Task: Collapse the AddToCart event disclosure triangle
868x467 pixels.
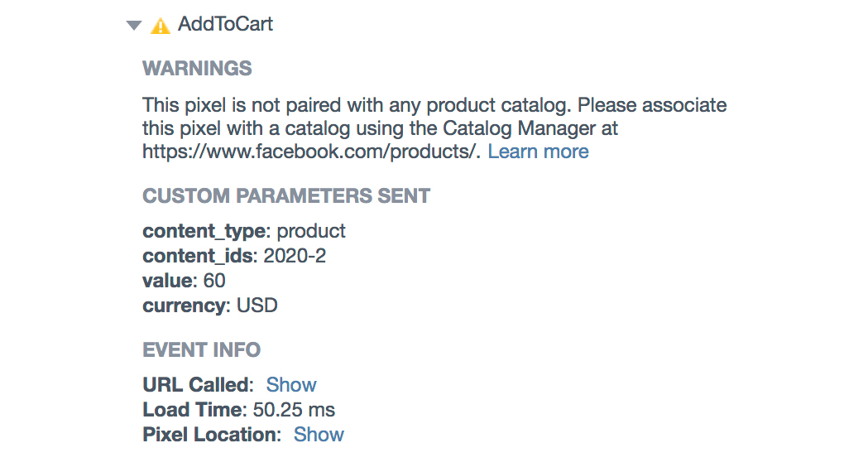Action: pyautogui.click(x=134, y=25)
